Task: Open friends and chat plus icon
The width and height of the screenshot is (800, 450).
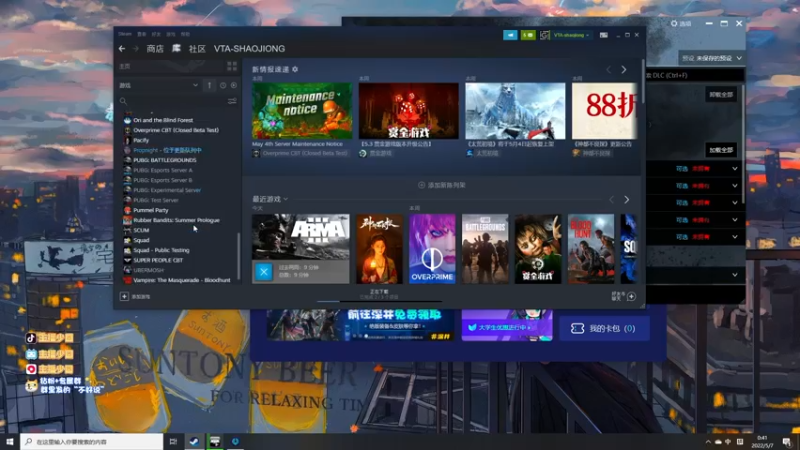Action: pyautogui.click(x=631, y=296)
